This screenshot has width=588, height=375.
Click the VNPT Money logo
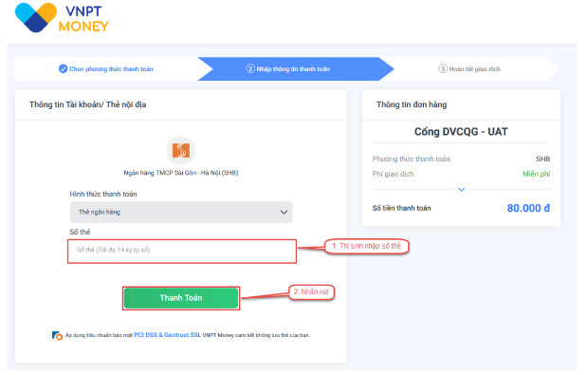(62, 18)
